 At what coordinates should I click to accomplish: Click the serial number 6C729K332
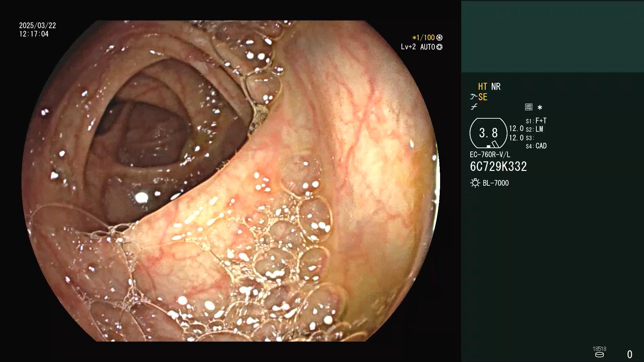point(498,167)
